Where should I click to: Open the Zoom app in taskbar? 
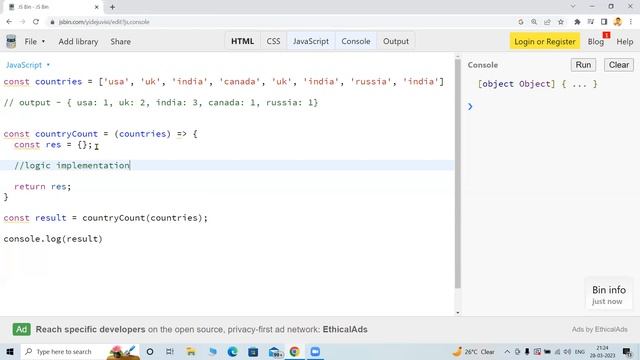tap(315, 351)
